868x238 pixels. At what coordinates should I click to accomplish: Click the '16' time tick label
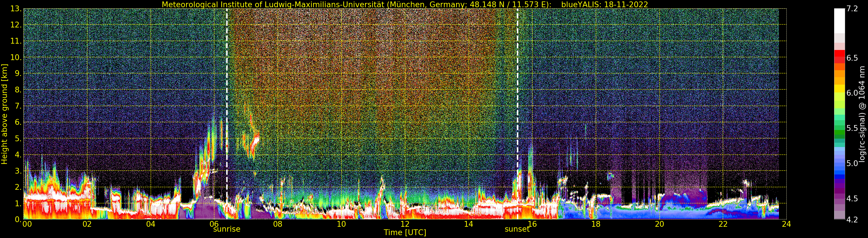coord(532,224)
